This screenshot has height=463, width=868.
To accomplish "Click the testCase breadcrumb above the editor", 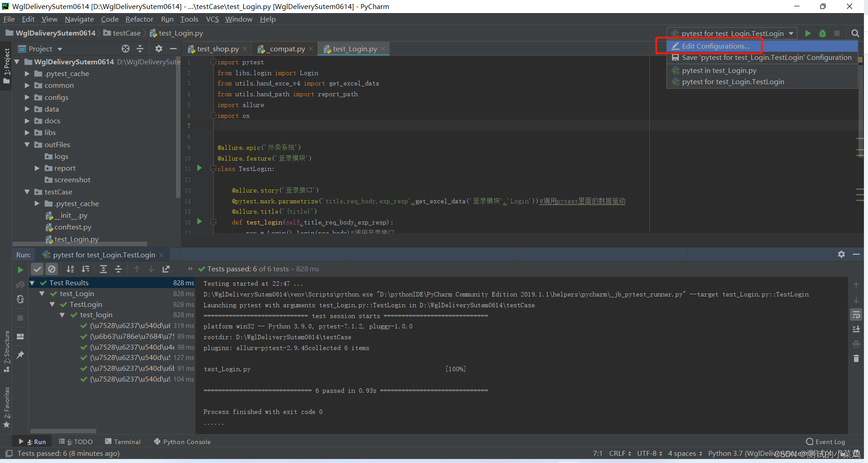I will coord(126,33).
